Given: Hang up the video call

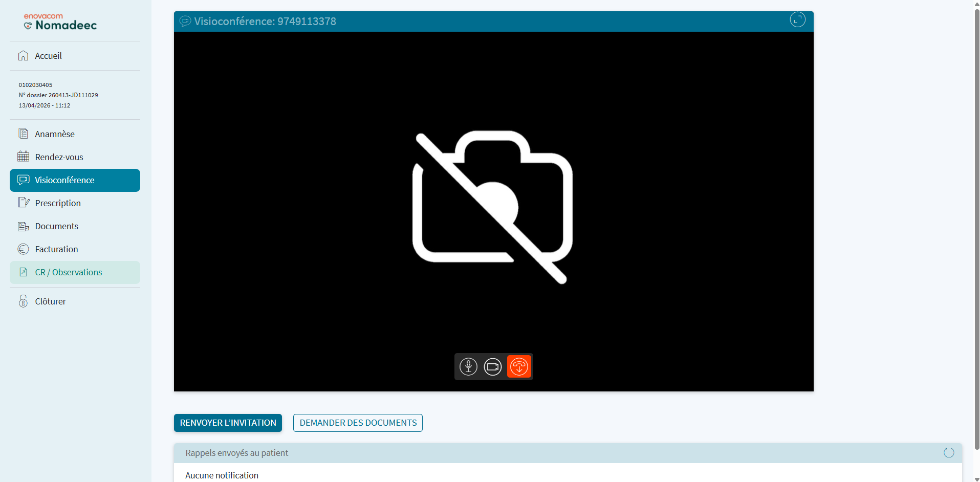Looking at the screenshot, I should click(519, 366).
